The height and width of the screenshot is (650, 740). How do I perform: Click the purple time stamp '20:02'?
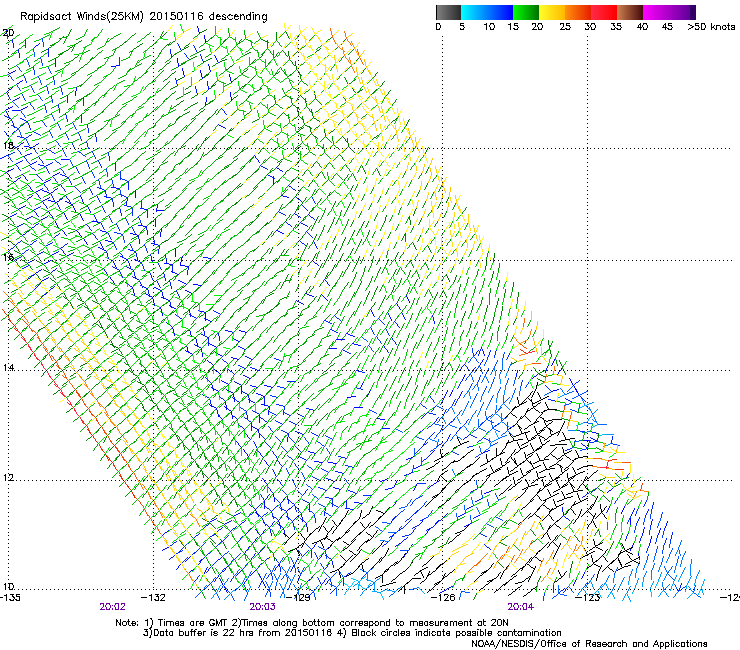(x=112, y=607)
